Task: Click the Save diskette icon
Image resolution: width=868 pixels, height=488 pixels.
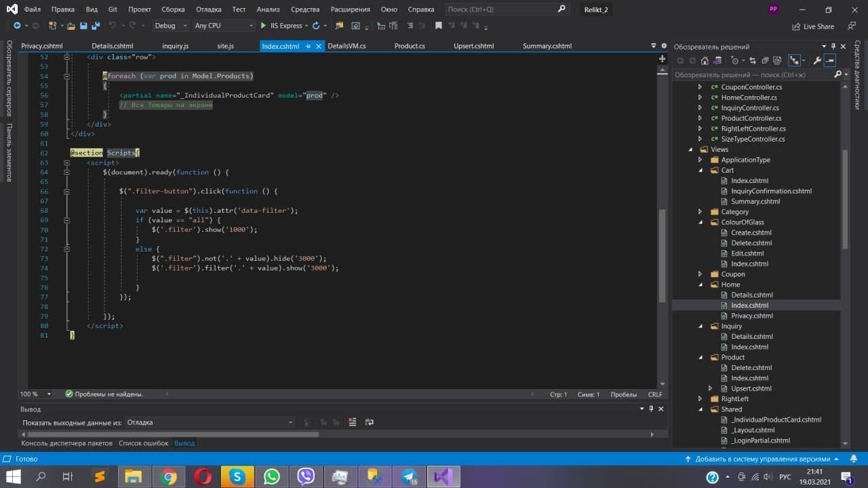Action: tap(83, 26)
